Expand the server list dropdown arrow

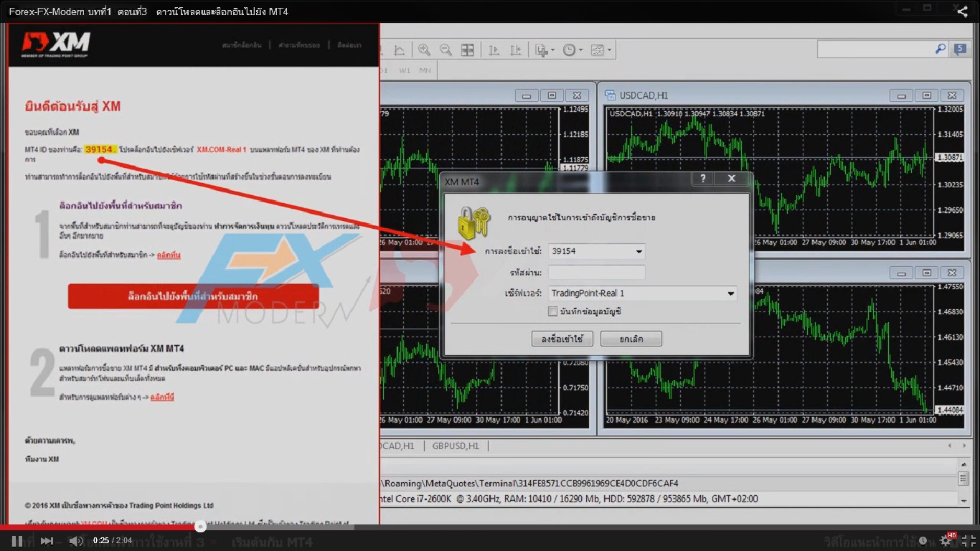(x=730, y=293)
